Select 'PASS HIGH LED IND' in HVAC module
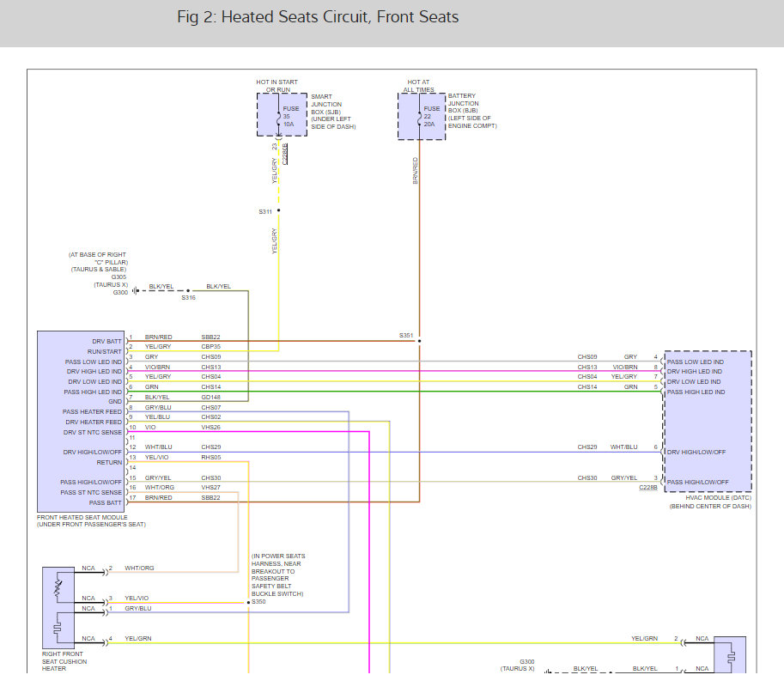The height and width of the screenshot is (693, 784). click(696, 392)
